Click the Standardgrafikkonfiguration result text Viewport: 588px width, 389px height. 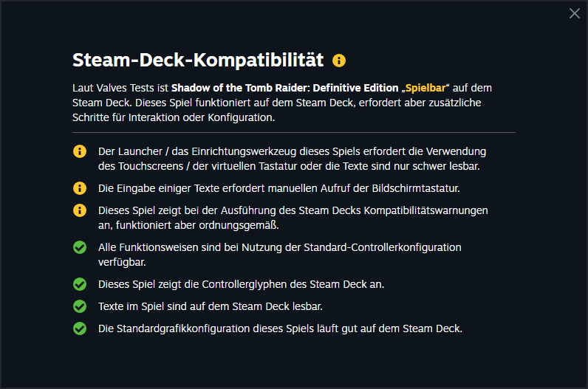click(280, 328)
